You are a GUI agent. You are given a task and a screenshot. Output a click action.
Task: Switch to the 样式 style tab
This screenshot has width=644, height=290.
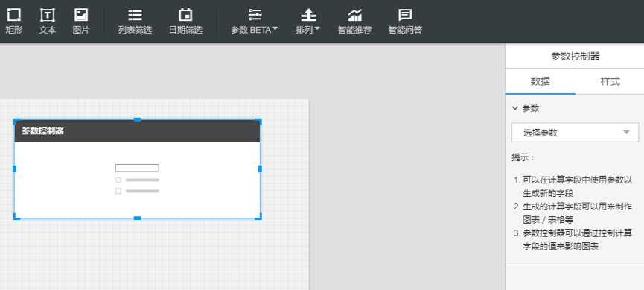coord(610,81)
